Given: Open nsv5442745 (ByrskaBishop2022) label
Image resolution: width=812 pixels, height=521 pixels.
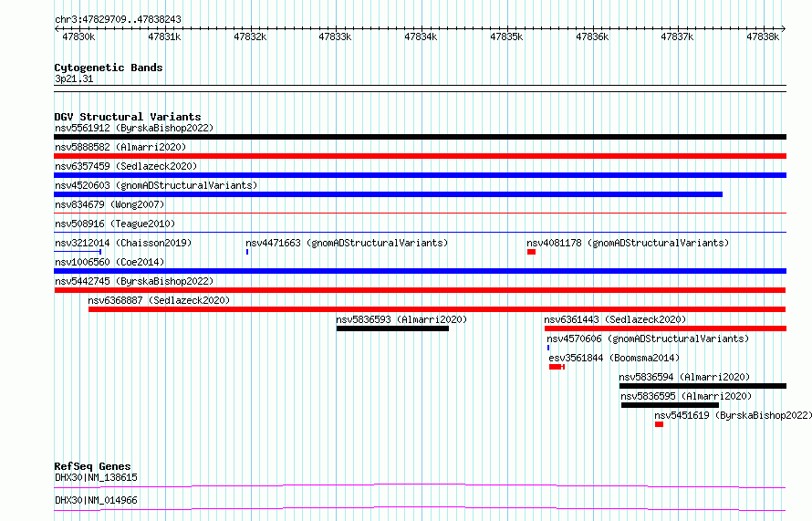Looking at the screenshot, I should click(x=134, y=281).
